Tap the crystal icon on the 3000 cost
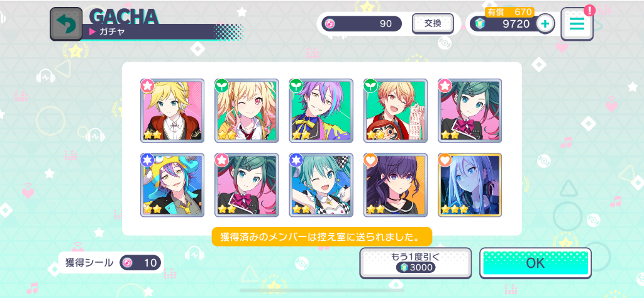This screenshot has height=298, width=644. pyautogui.click(x=404, y=268)
